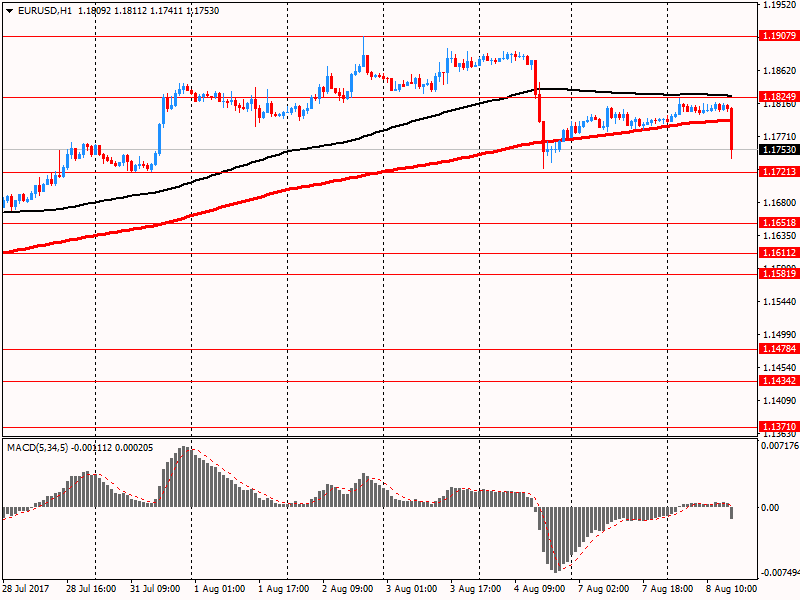This screenshot has width=800, height=600.
Task: Click the 1 Aug 01:00 time label
Action: [x=220, y=589]
